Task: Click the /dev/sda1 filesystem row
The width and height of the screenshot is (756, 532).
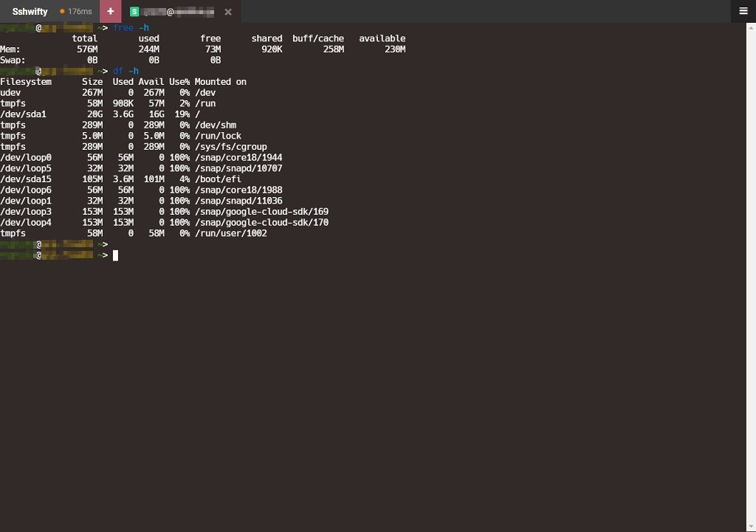Action: [24, 114]
